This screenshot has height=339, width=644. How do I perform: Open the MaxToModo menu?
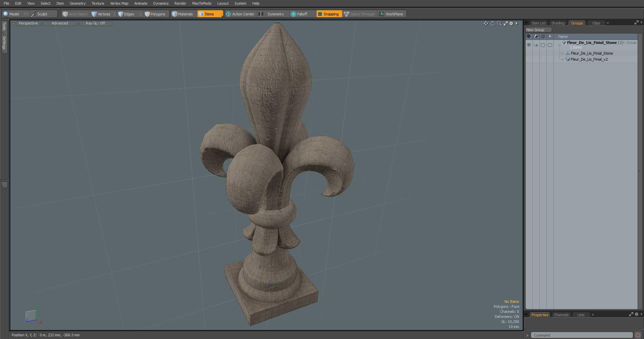click(x=202, y=3)
